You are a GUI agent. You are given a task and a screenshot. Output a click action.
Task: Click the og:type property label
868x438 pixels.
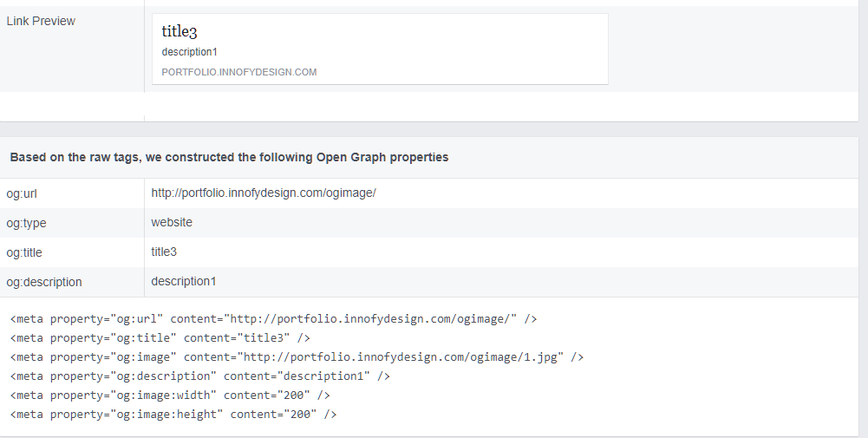point(26,223)
